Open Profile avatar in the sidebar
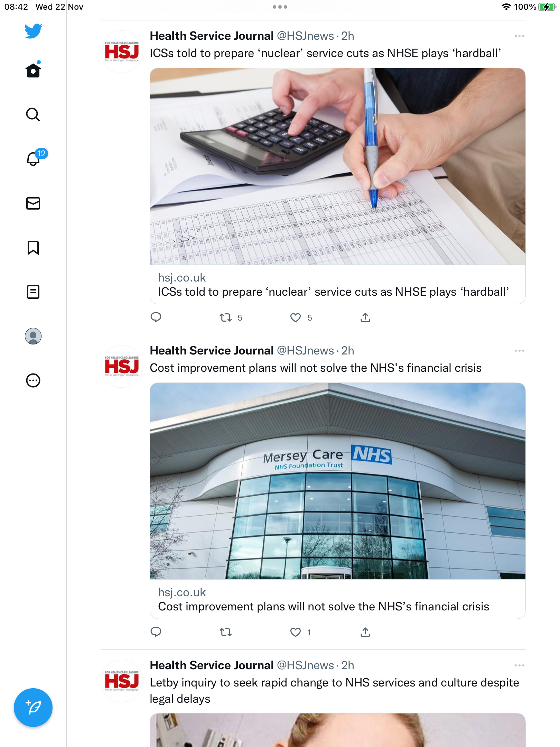Viewport: 560px width, 747px height. (x=33, y=336)
